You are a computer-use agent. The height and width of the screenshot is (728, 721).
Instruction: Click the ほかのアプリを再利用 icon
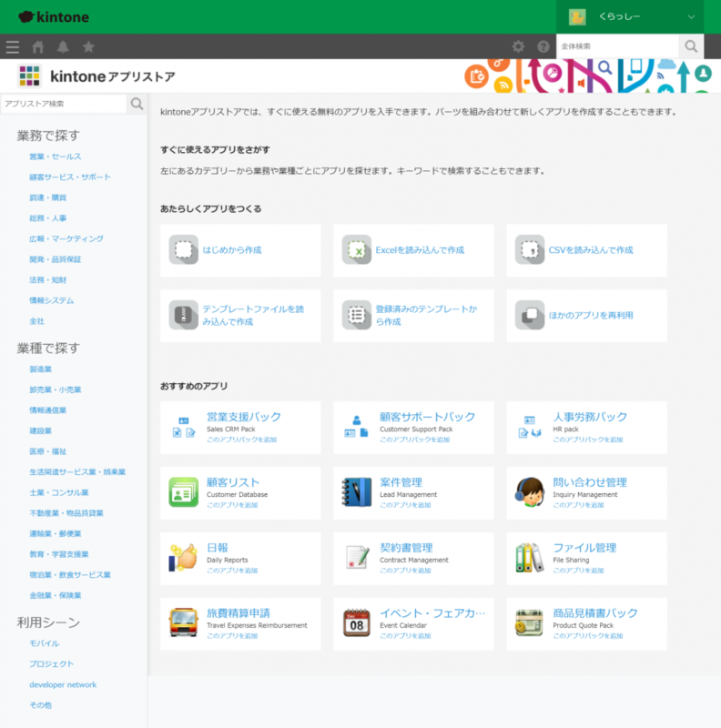click(x=530, y=315)
